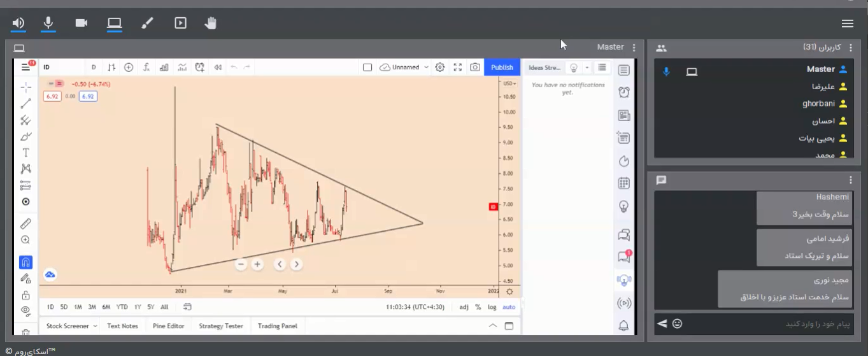Toggle the magnet mode tool
The width and height of the screenshot is (868, 356).
[x=25, y=262]
